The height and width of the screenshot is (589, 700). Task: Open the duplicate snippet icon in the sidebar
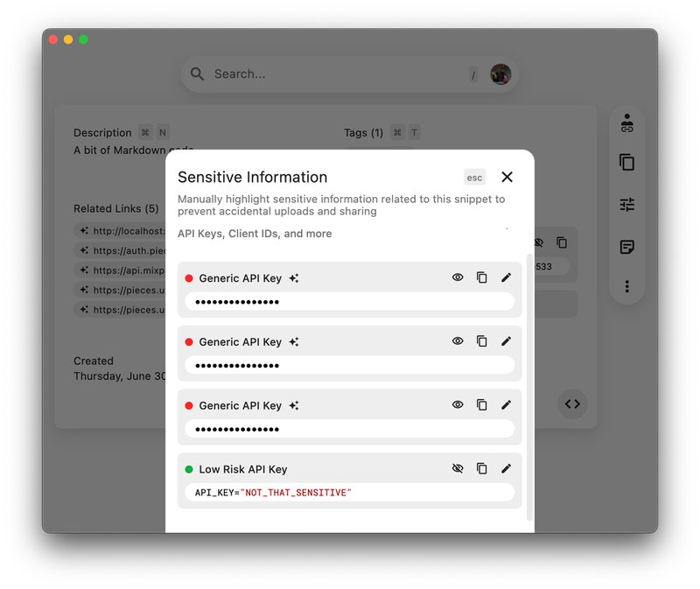[626, 163]
